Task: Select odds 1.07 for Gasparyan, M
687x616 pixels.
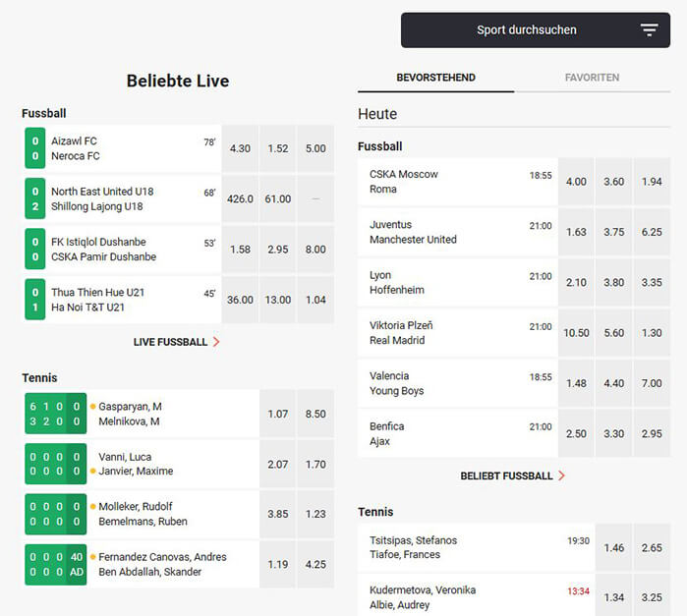Action: (x=278, y=414)
